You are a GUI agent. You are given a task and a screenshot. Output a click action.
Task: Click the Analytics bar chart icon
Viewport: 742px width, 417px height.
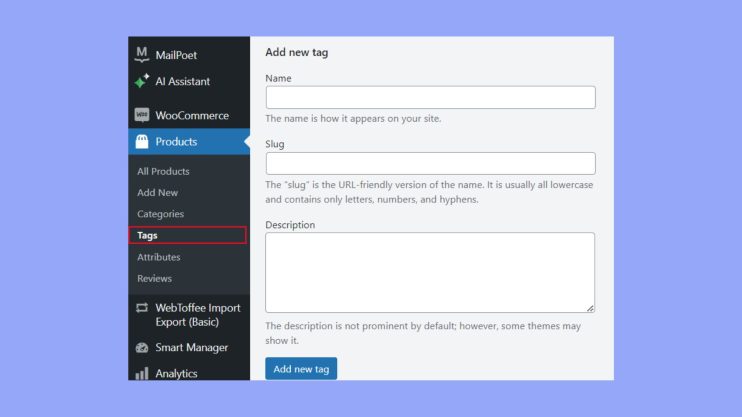[x=142, y=373]
